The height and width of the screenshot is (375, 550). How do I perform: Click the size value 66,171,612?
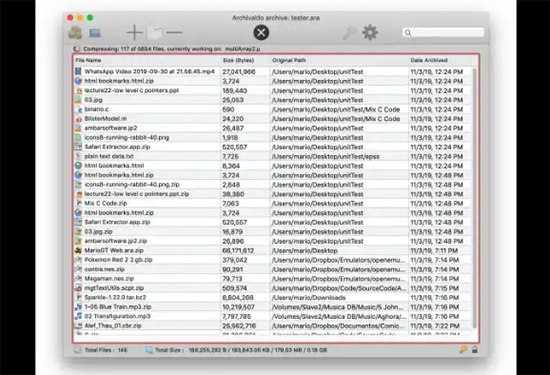point(238,250)
